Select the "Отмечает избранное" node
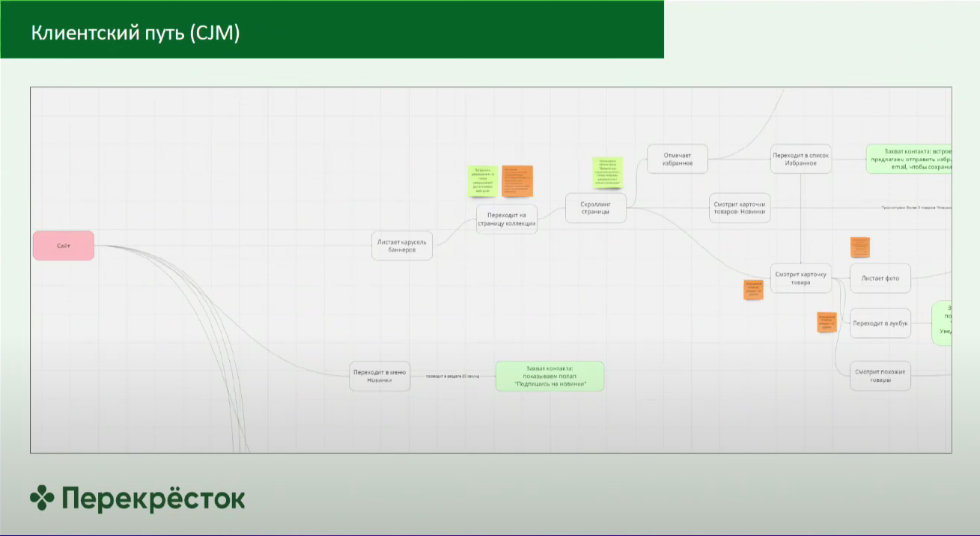This screenshot has width=980, height=536. 678,159
